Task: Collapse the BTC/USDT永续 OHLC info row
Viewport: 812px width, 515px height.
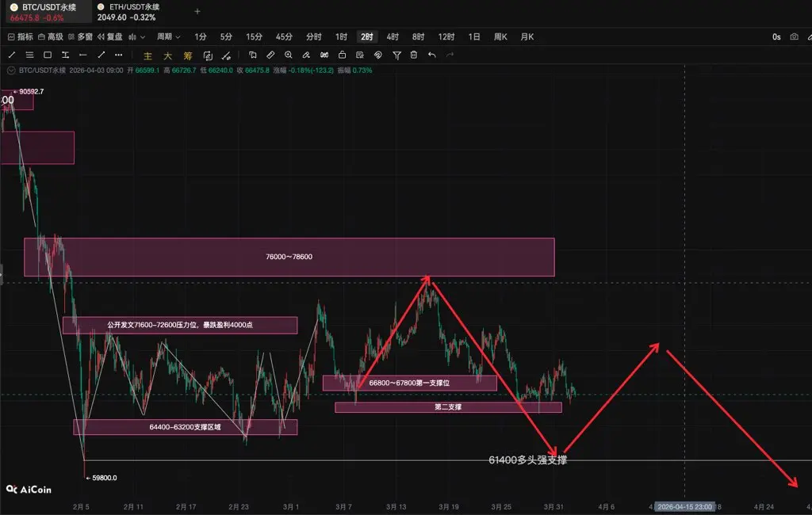Action: click(x=11, y=71)
